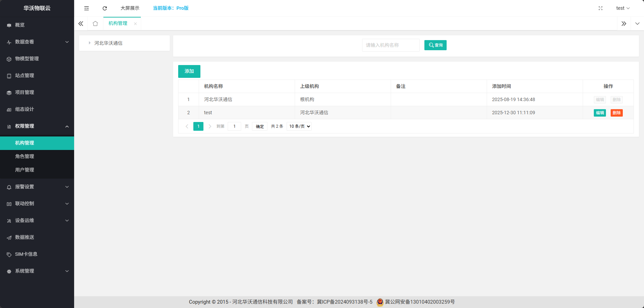Collapse the 权限管理 section chevron
The image size is (644, 308).
(x=67, y=126)
